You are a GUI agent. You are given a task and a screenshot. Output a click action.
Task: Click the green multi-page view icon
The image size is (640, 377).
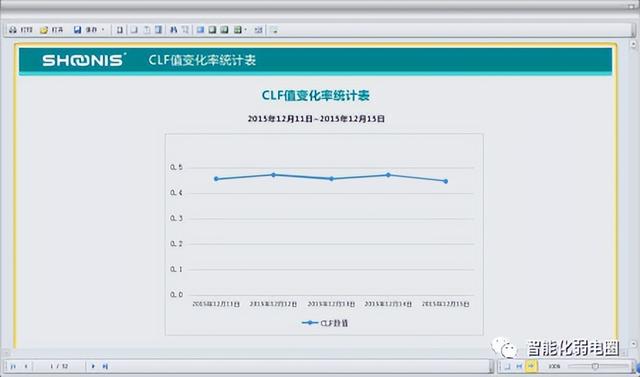[237, 30]
